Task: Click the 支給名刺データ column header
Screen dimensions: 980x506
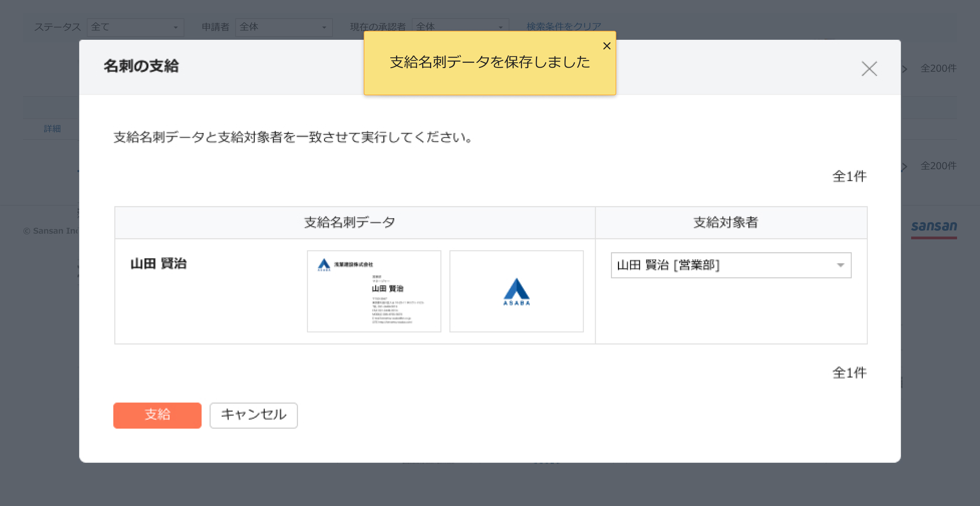Action: coord(349,223)
